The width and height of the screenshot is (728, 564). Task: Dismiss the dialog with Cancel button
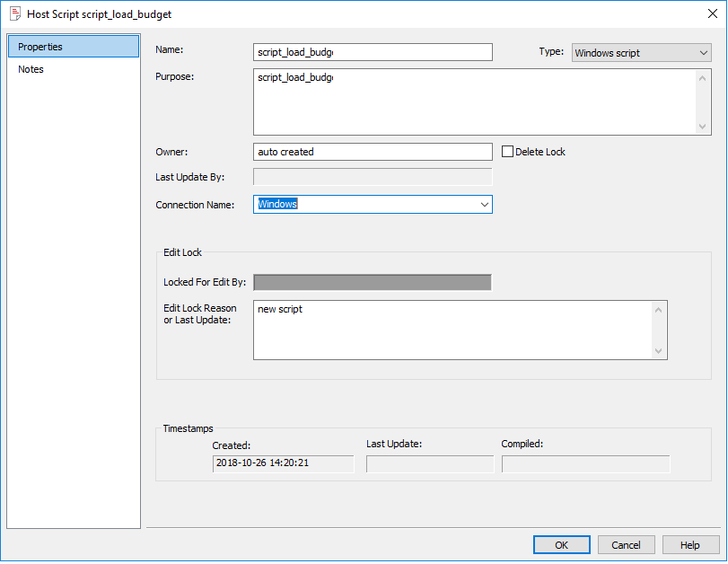pyautogui.click(x=626, y=545)
